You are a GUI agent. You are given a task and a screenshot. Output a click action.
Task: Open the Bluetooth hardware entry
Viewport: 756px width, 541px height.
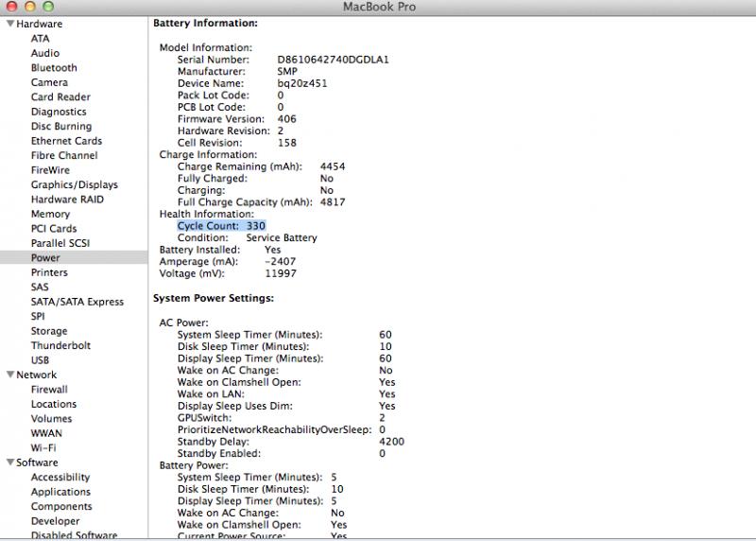tap(54, 67)
